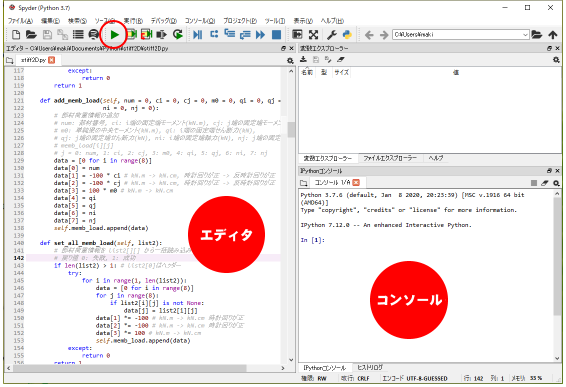The height and width of the screenshot is (387, 566).
Task: Switch to ファイルエクスプローラー tab
Action: (390, 158)
